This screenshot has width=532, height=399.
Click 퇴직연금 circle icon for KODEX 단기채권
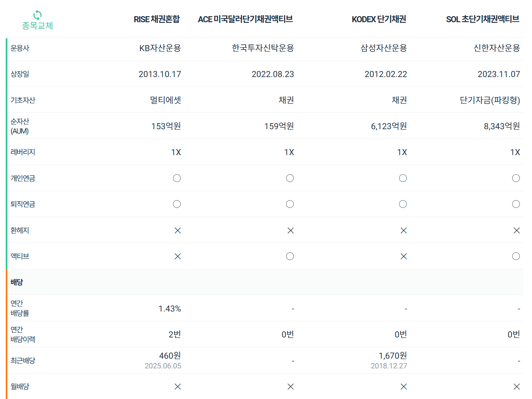pyautogui.click(x=403, y=204)
